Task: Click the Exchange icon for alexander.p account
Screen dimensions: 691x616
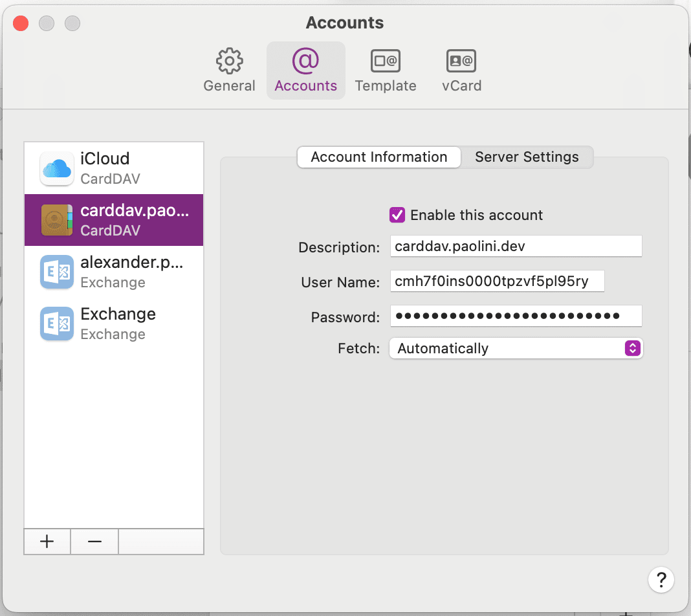Action: pos(56,271)
